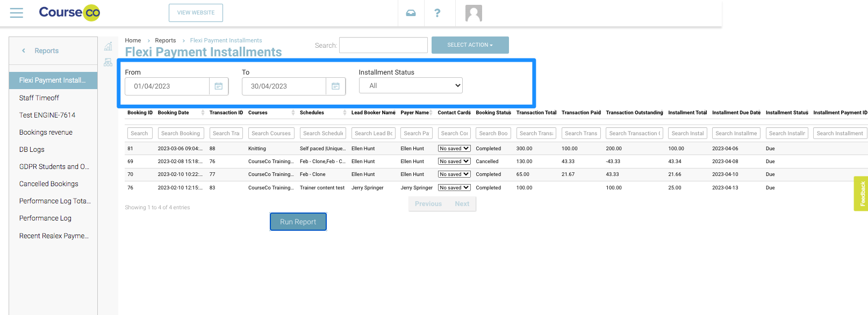
Task: Open the To date calendar picker
Action: coord(335,86)
